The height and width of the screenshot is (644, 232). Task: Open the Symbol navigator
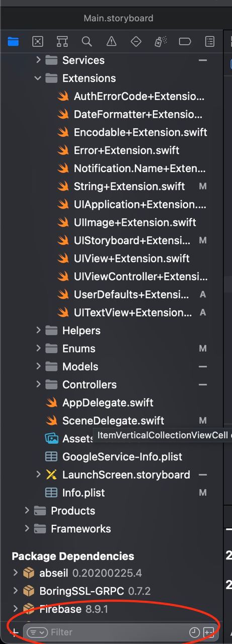pos(62,42)
